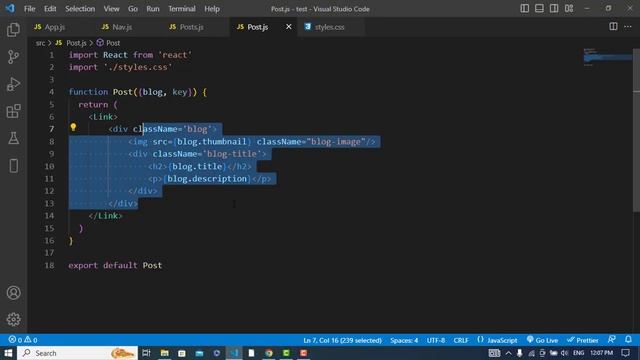Open the device preview icon in activity bar
The image size is (640, 360).
coord(13,166)
